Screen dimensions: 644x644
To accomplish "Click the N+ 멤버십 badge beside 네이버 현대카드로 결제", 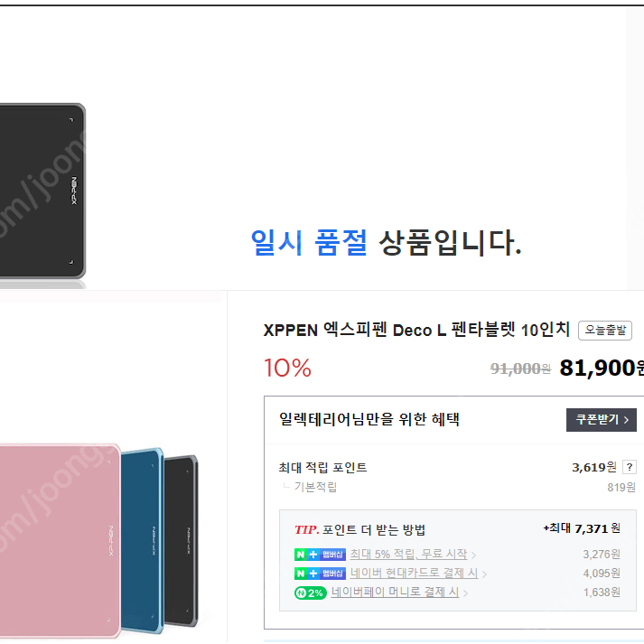I will click(x=320, y=574).
